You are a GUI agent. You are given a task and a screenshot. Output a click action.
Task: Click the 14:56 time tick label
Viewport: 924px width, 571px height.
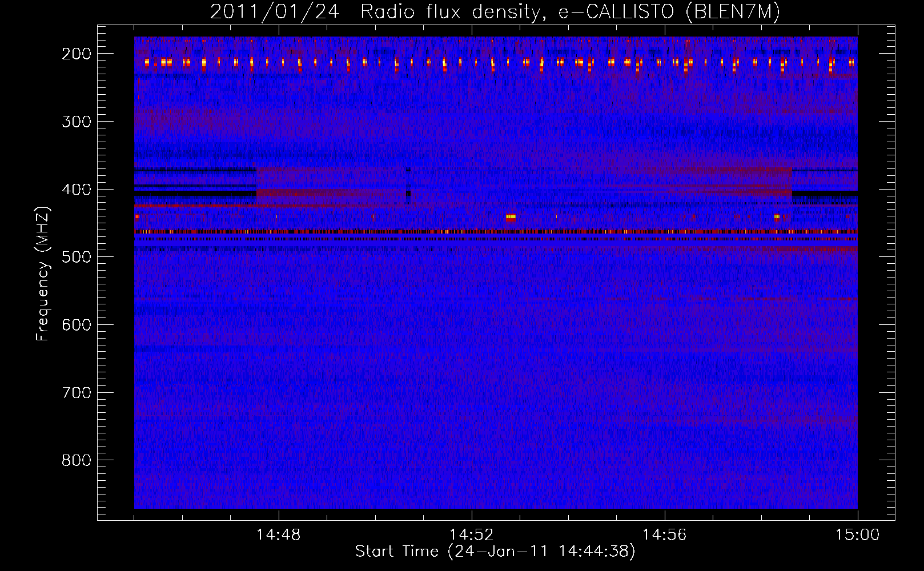tap(665, 535)
